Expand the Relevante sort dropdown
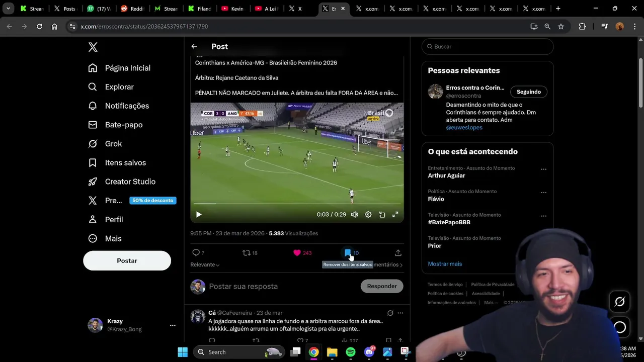The image size is (644, 362). click(x=205, y=264)
